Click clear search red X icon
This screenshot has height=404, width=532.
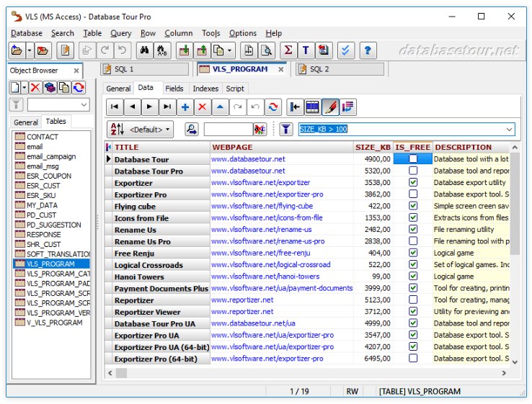pyautogui.click(x=260, y=130)
